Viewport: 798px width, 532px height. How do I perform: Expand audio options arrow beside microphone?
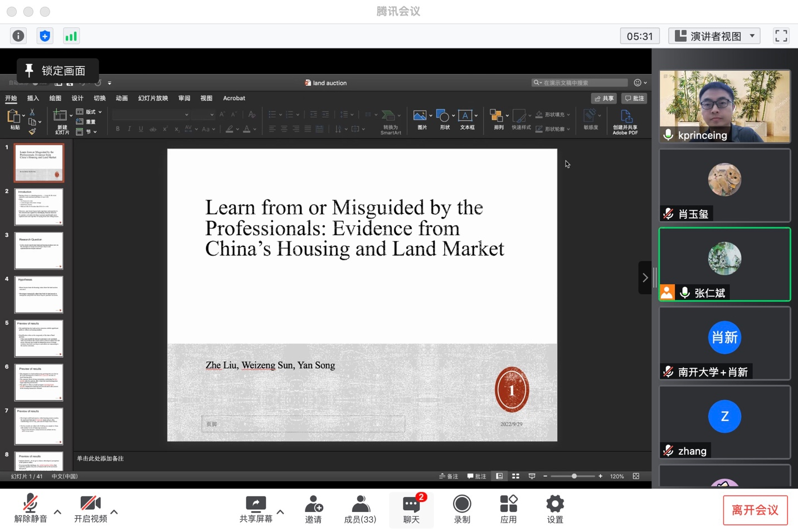click(57, 511)
